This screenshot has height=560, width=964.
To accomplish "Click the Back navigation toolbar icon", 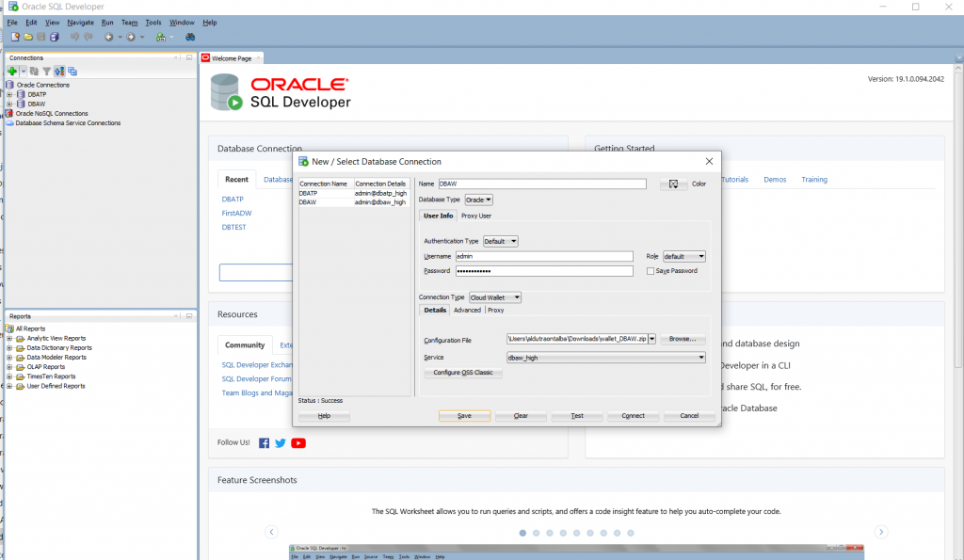I will point(109,37).
